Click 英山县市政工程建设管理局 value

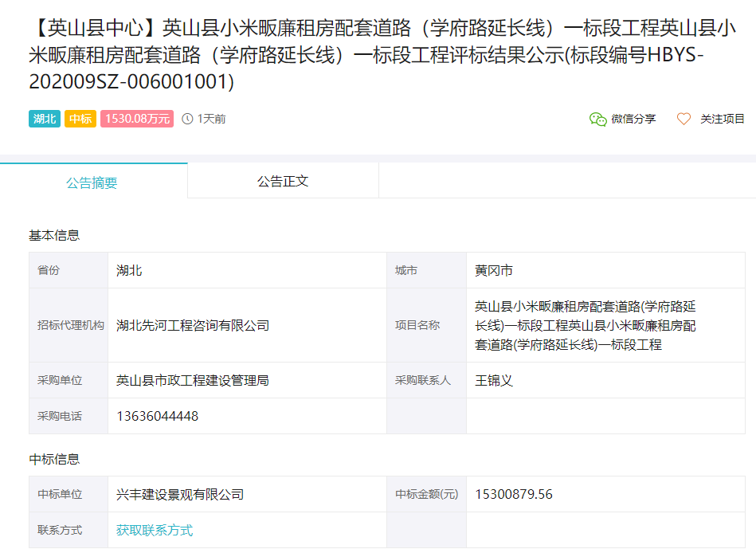(193, 381)
